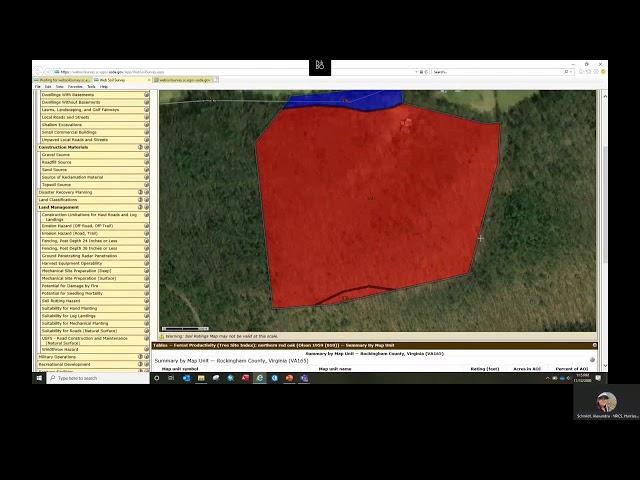
Task: Expand Harvest Equipment Operability chevron
Action: click(x=147, y=264)
